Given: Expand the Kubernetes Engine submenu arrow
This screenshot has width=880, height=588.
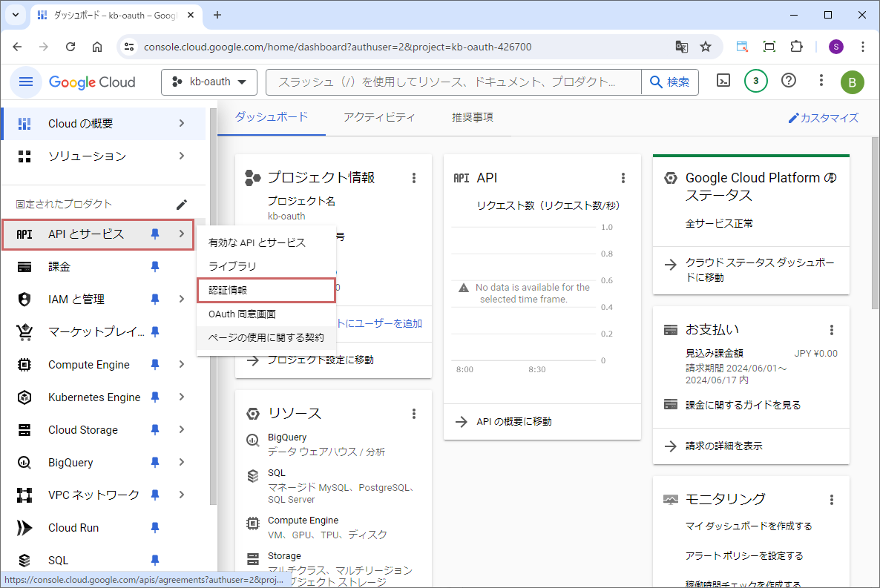Looking at the screenshot, I should point(182,397).
